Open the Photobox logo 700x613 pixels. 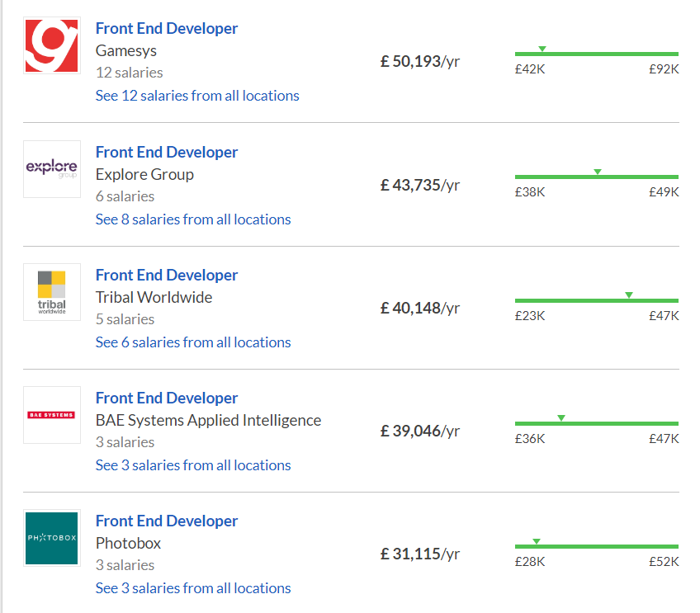pyautogui.click(x=52, y=538)
